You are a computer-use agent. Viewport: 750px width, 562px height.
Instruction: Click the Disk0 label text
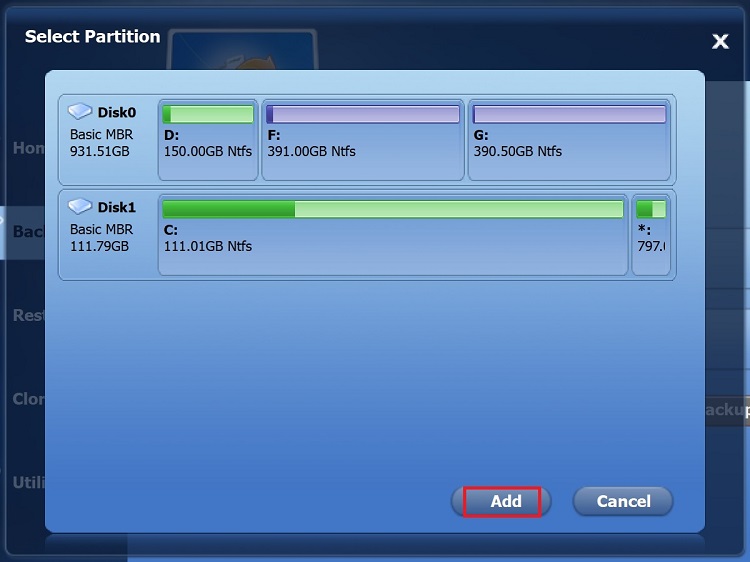tap(117, 112)
